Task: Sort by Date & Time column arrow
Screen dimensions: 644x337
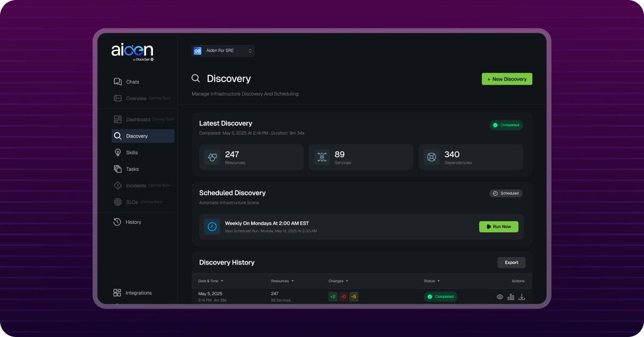Action: (222, 281)
